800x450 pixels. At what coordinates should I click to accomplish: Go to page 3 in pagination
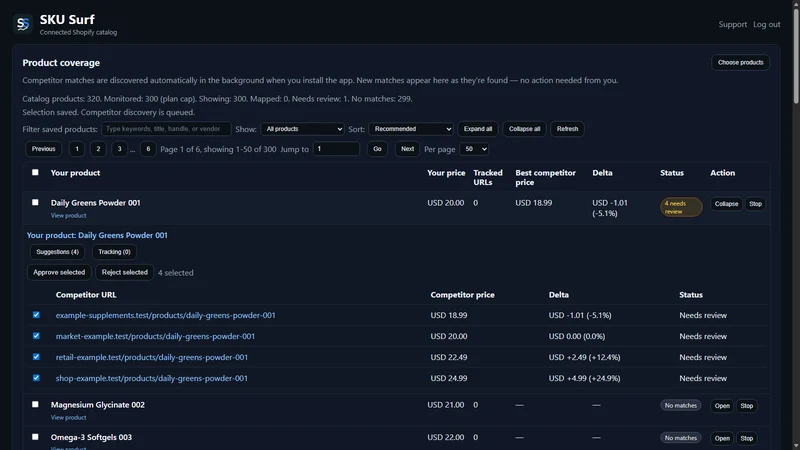pyautogui.click(x=119, y=149)
